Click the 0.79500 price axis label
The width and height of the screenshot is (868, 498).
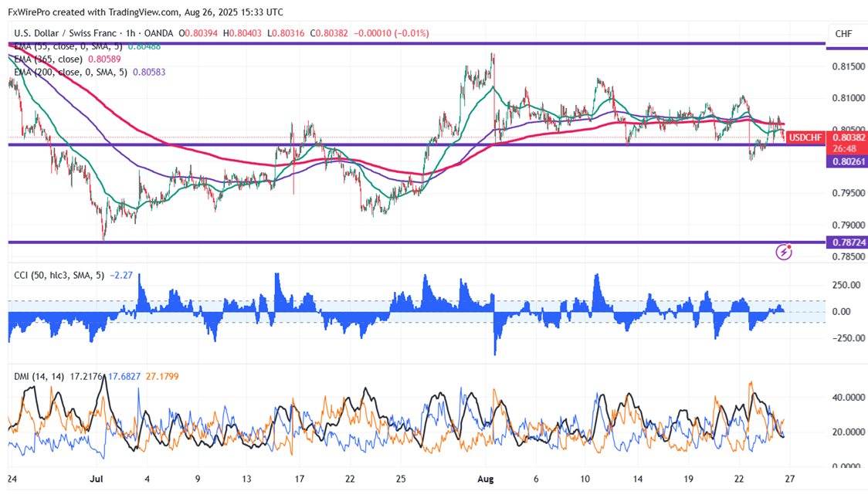tap(849, 193)
